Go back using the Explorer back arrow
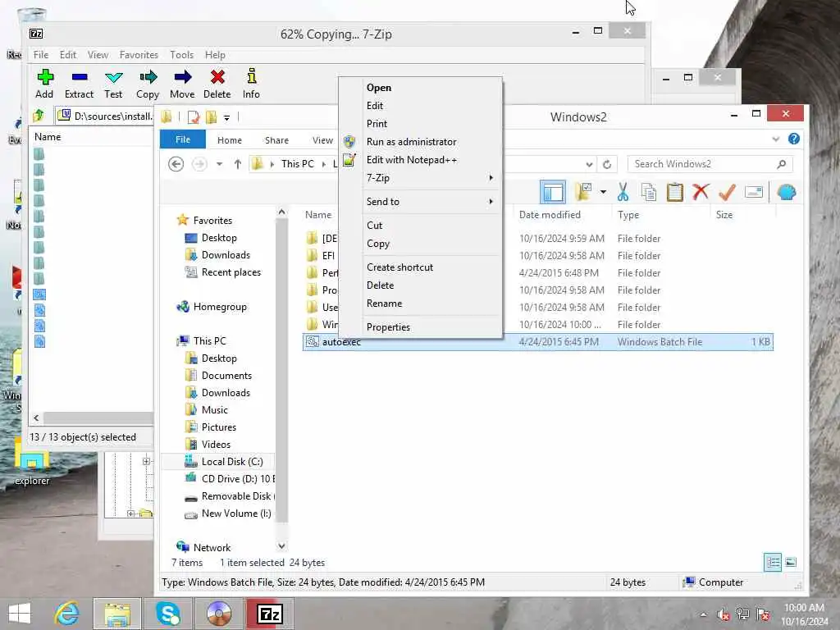Viewport: 840px width, 630px height. pos(176,164)
